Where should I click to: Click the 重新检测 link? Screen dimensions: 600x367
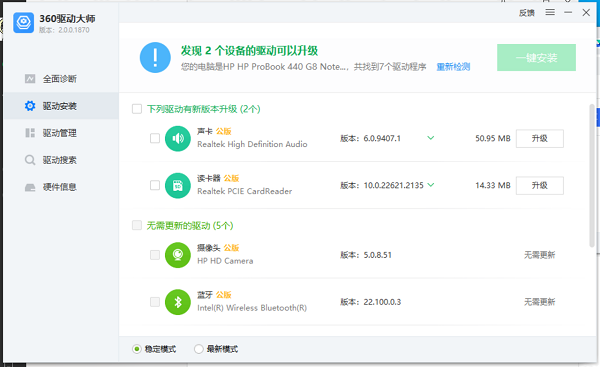(453, 67)
